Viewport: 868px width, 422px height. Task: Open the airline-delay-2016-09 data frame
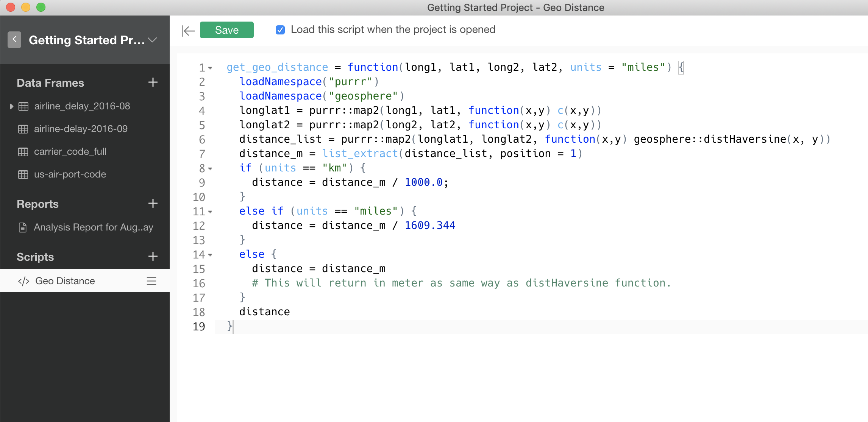[x=81, y=129]
